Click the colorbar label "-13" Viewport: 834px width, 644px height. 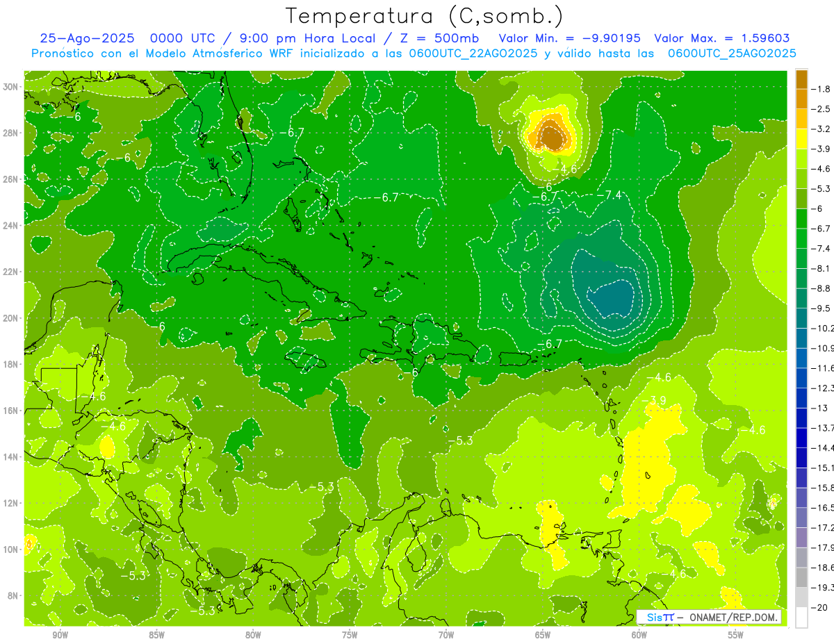[x=821, y=408]
